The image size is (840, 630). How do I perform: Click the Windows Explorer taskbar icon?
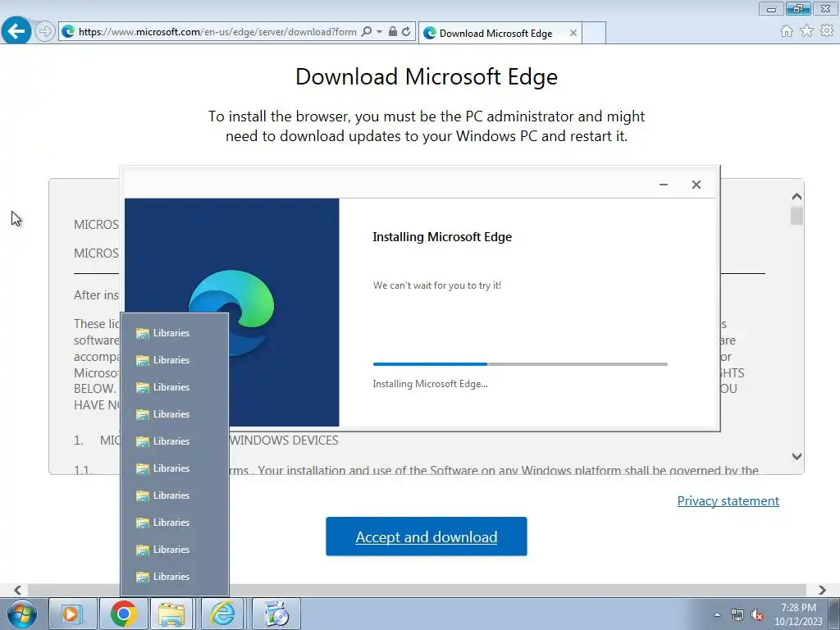(171, 614)
